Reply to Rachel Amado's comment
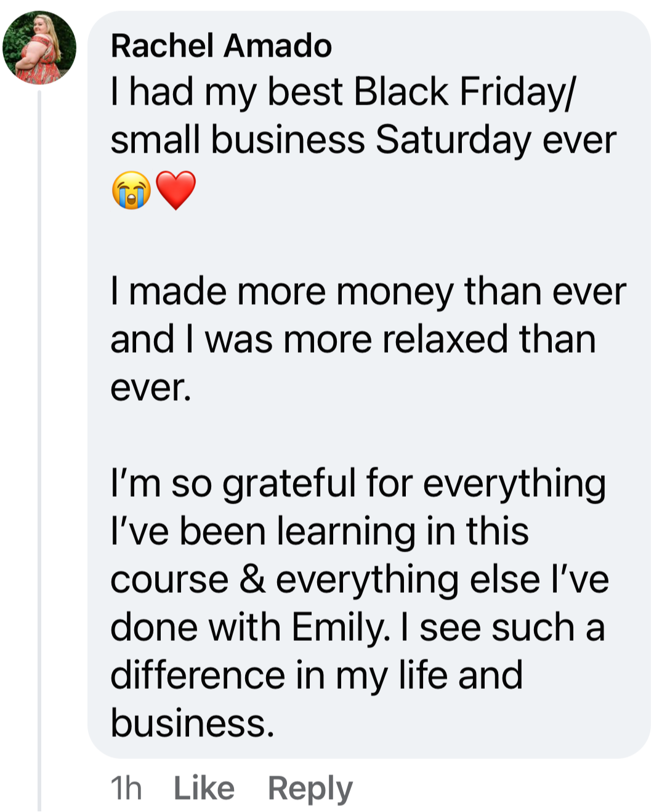Image resolution: width=654 pixels, height=812 pixels. (310, 788)
